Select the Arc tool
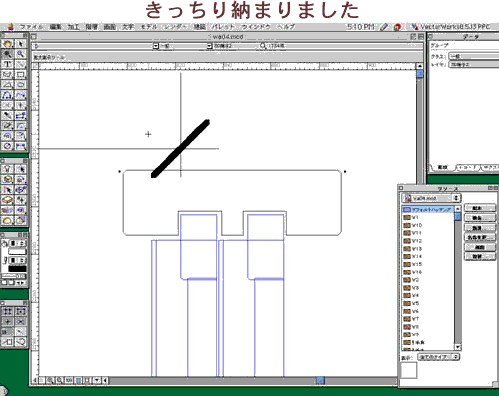This screenshot has height=396, width=499. (8, 85)
